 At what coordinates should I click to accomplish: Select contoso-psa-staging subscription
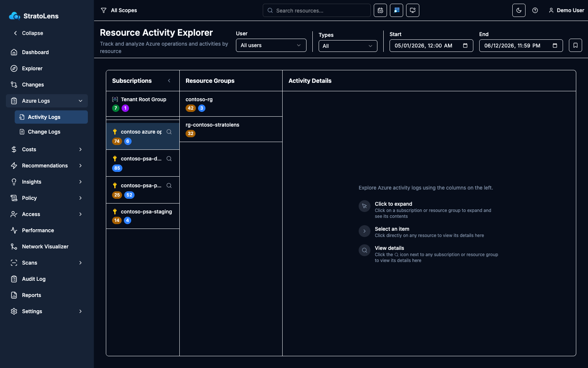(x=143, y=216)
